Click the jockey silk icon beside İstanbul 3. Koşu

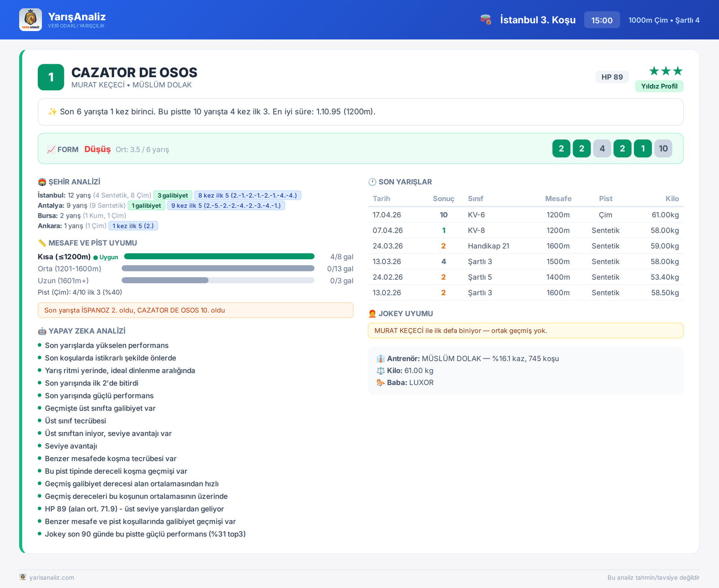coord(486,20)
